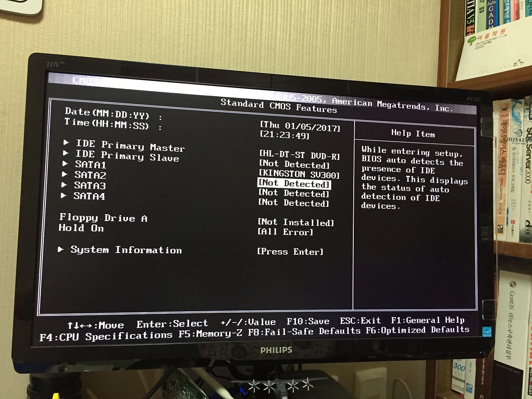Open the SATA1 menu item
The width and height of the screenshot is (532, 399).
pyautogui.click(x=91, y=165)
